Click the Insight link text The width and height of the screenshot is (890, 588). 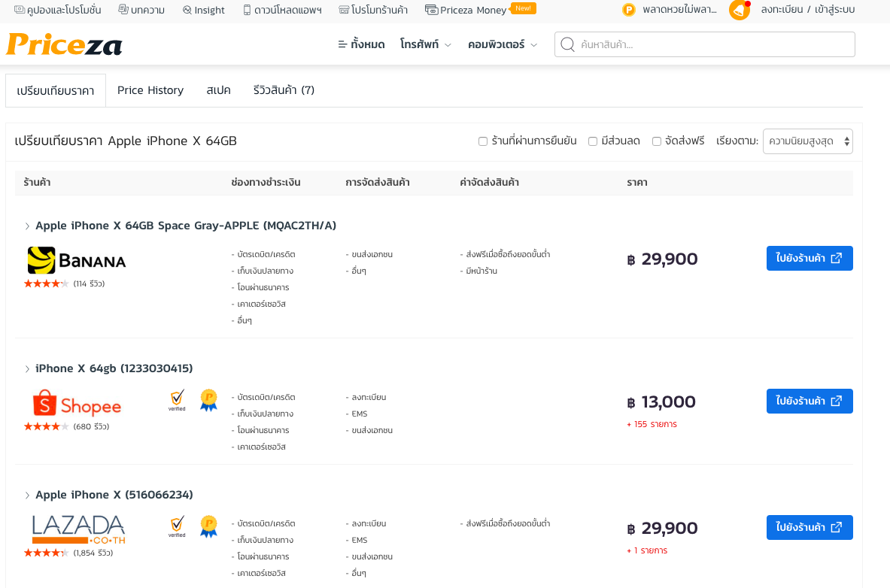(x=209, y=11)
